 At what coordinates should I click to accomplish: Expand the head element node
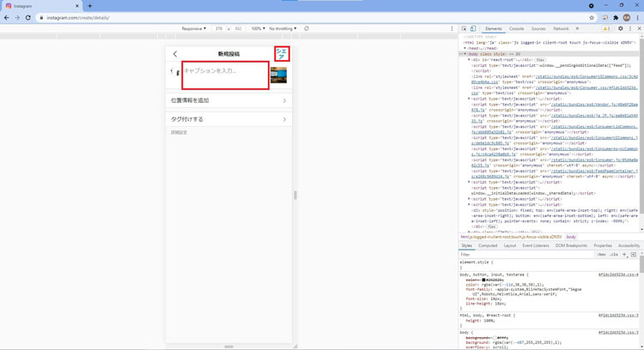465,48
